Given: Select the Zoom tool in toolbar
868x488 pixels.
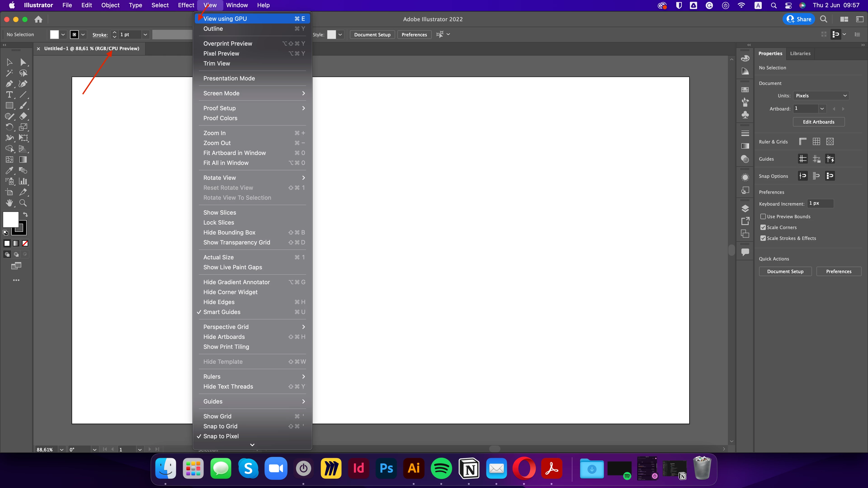Looking at the screenshot, I should [x=23, y=203].
